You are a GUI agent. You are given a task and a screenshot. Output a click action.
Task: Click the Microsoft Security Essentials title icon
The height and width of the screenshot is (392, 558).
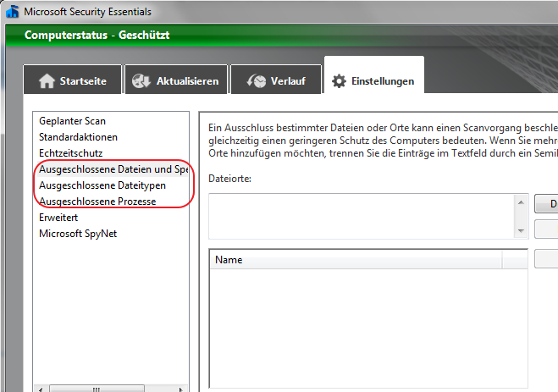click(x=13, y=11)
